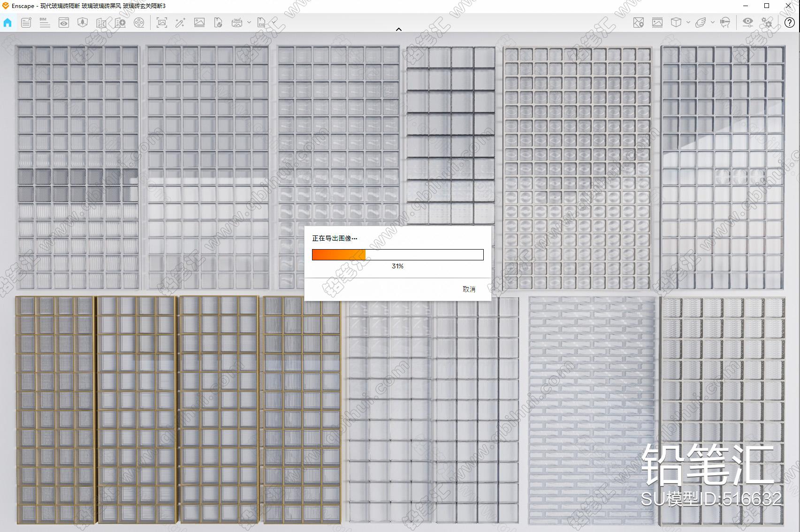Render a 360 panorama
This screenshot has height=532, width=800.
[x=237, y=23]
